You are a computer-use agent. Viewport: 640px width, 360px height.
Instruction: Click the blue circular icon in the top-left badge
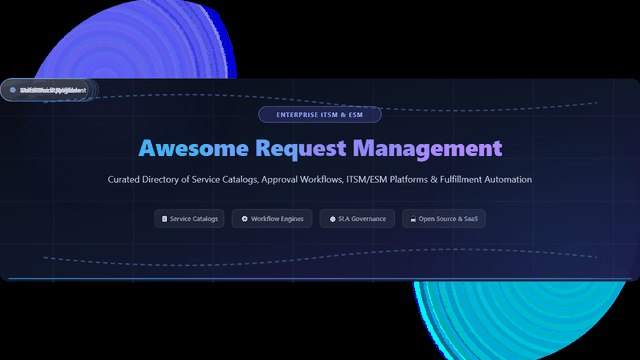click(13, 90)
